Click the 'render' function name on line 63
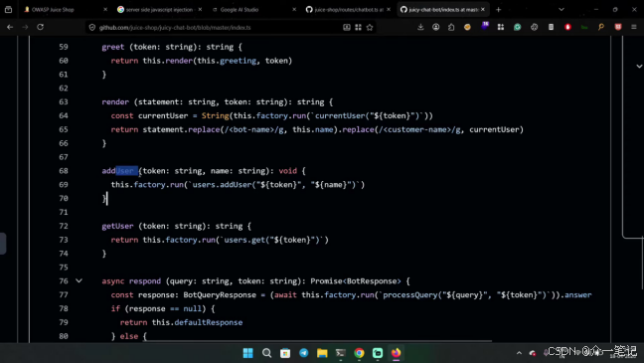 tap(115, 102)
